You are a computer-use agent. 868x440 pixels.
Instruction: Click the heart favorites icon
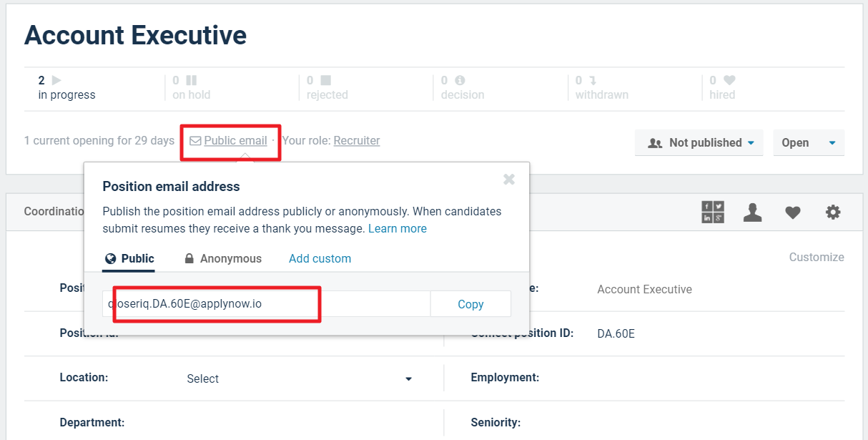pos(792,212)
